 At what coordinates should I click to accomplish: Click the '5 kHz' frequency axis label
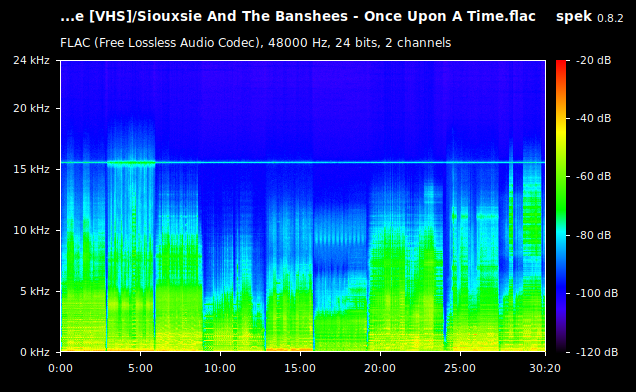coord(34,291)
